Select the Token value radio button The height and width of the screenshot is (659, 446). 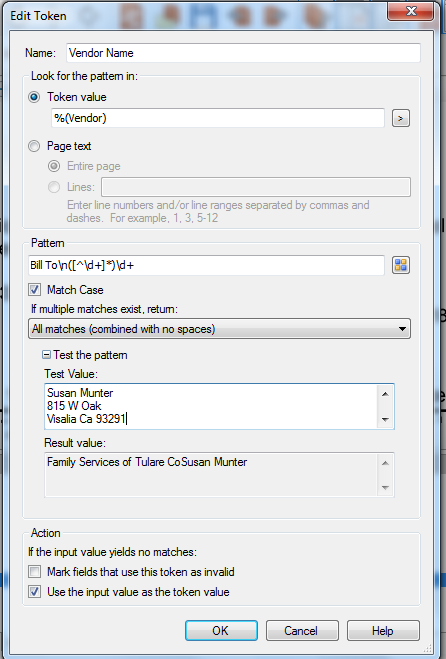click(34, 97)
